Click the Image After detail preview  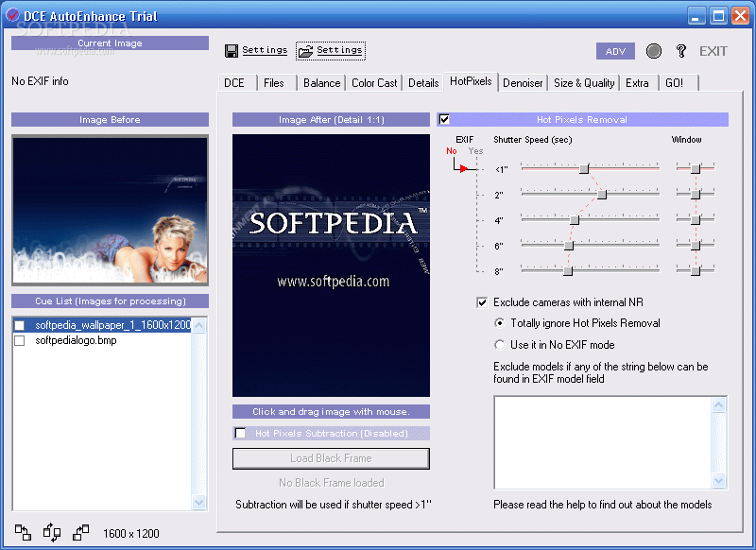[x=331, y=266]
